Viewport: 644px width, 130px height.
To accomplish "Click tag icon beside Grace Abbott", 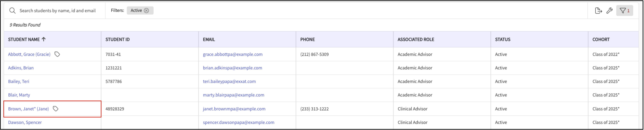I will pos(57,54).
